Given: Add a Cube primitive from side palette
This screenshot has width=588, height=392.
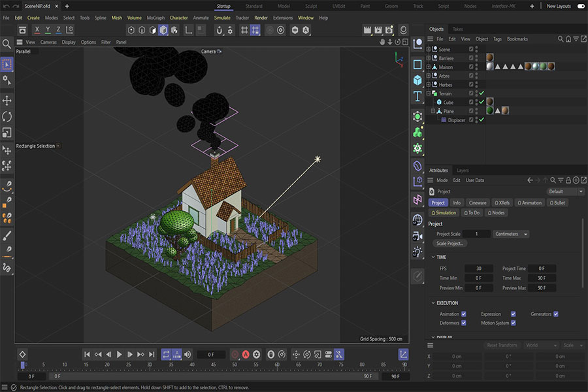Looking at the screenshot, I should pos(417,80).
